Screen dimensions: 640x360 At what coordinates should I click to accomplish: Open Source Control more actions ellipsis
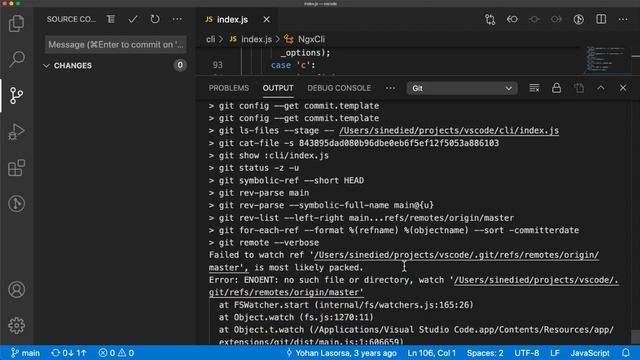pos(177,19)
